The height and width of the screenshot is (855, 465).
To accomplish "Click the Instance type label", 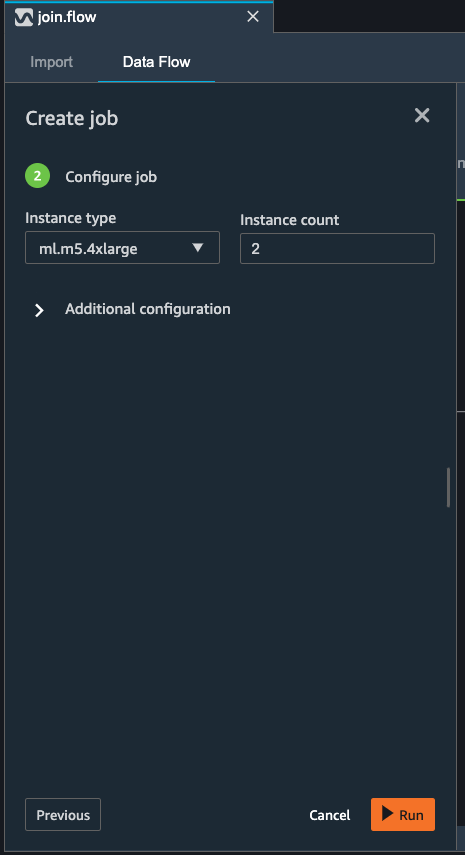I will click(71, 219).
